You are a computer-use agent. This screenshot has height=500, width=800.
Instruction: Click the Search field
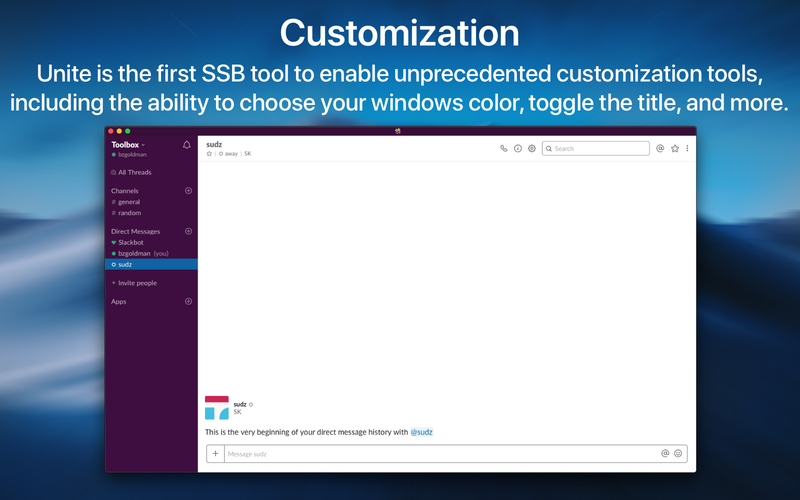(595, 148)
